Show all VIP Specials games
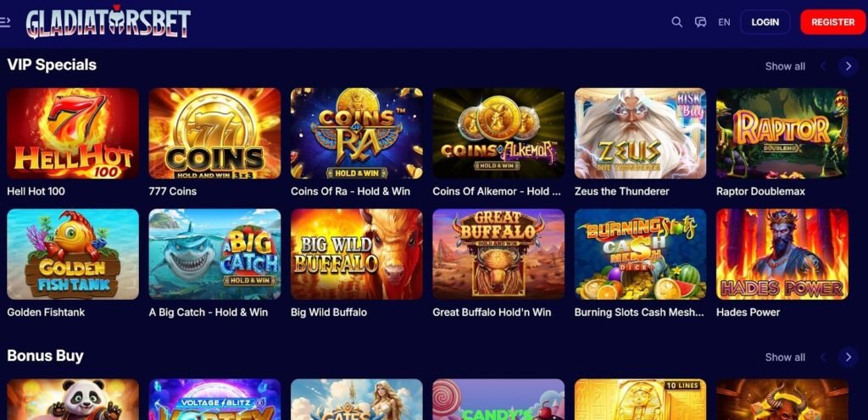Image resolution: width=868 pixels, height=420 pixels. pos(785,66)
